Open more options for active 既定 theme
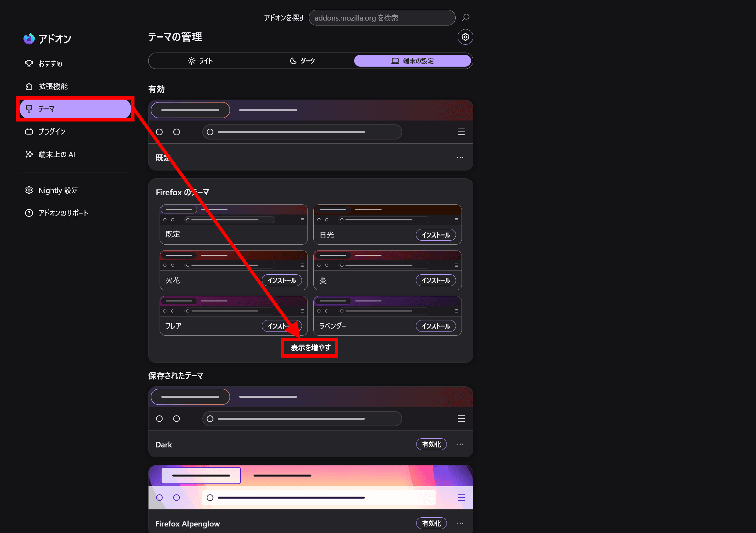This screenshot has height=533, width=756. coord(460,157)
